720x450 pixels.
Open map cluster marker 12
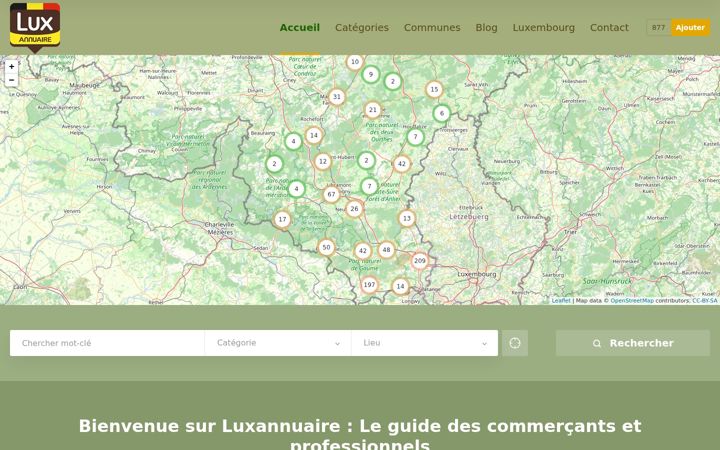pos(323,161)
